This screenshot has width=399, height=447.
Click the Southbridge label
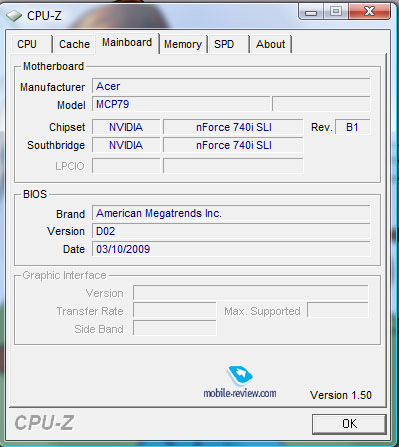pyautogui.click(x=56, y=145)
